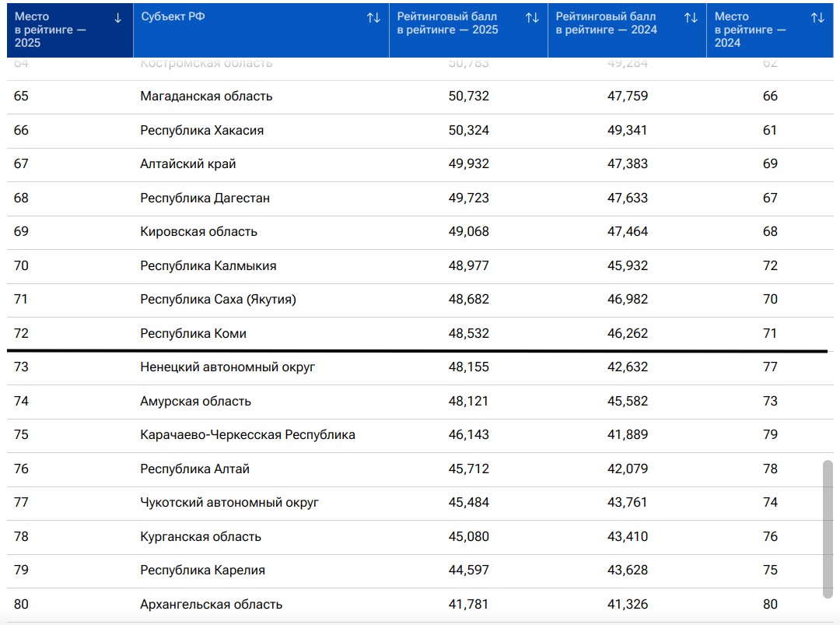This screenshot has width=840, height=625.
Task: Click the "Субъект РФ" column header label
Action: pos(169,17)
